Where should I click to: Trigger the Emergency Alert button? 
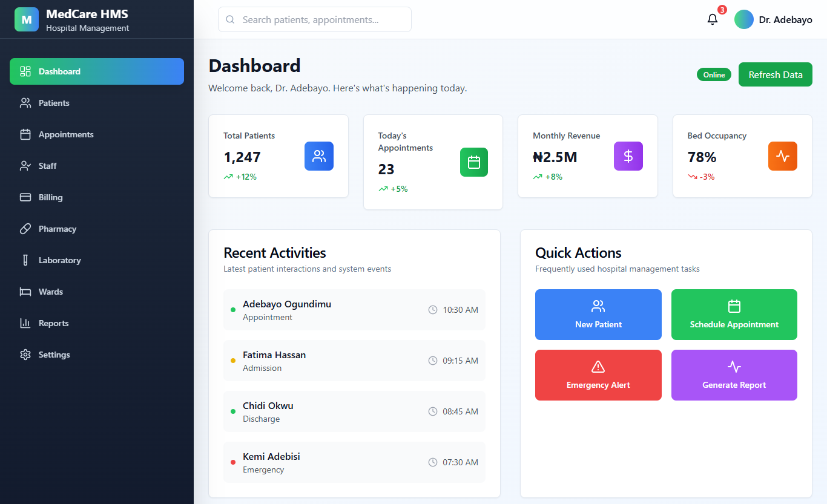[x=598, y=375]
